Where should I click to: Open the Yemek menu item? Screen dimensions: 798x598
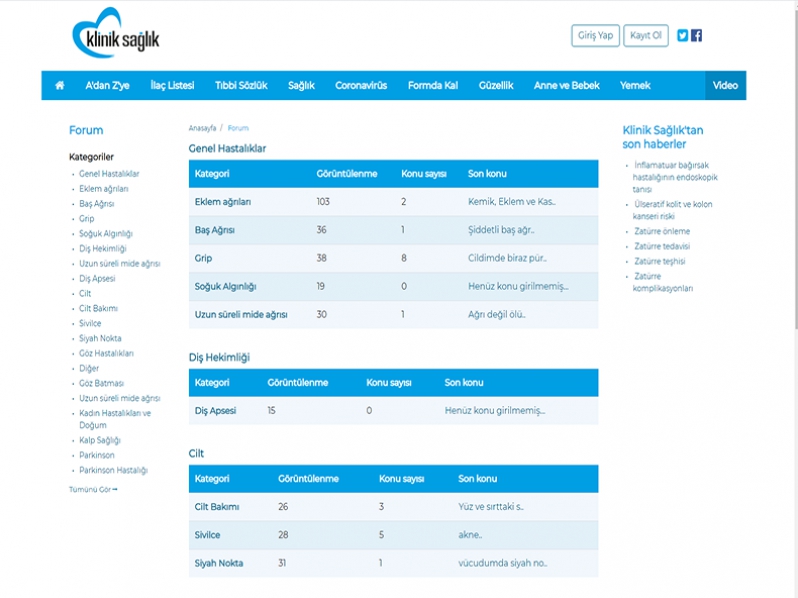[x=635, y=86]
